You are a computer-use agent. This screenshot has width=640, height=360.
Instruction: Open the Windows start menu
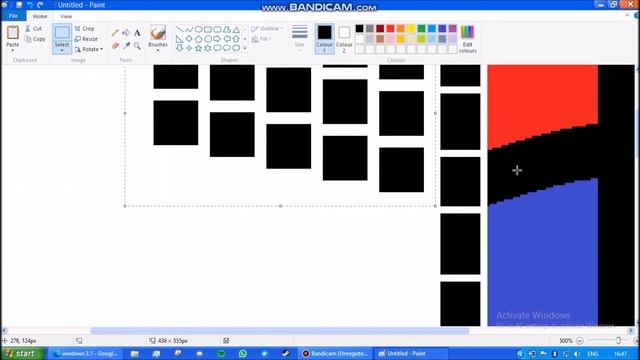[22, 353]
